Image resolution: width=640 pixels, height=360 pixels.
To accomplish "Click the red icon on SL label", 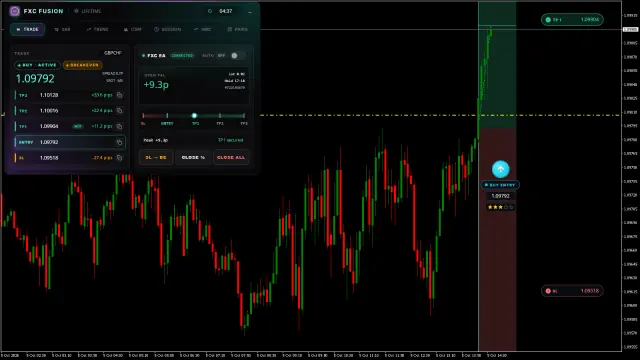I will (x=548, y=291).
